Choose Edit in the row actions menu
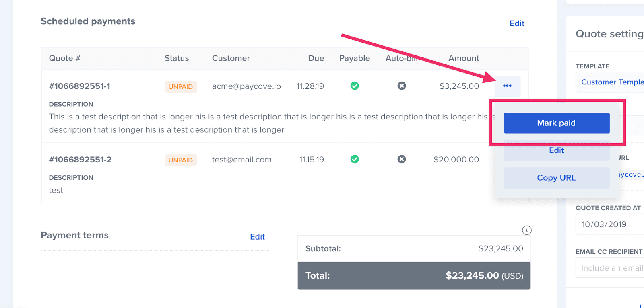The image size is (644, 308). point(556,151)
